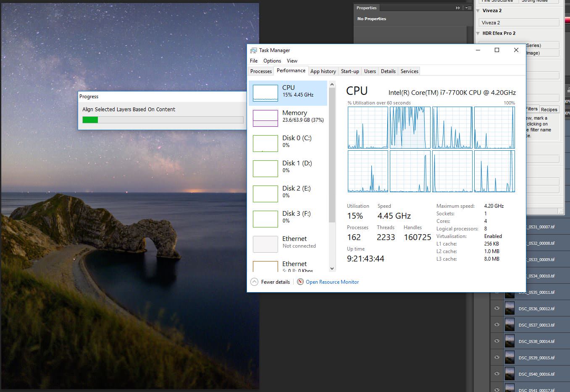Switch to the Users tab

coord(370,71)
